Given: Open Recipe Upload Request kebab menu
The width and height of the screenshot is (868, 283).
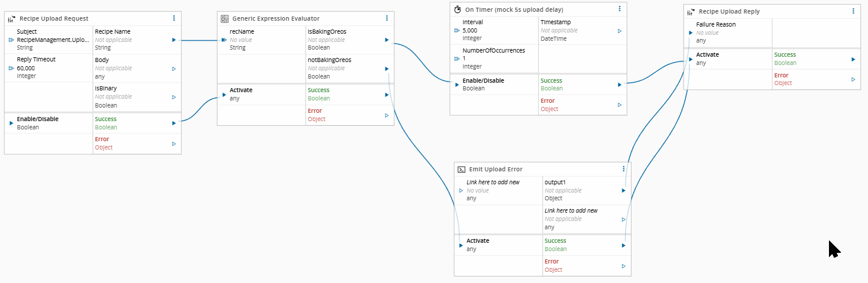Looking at the screenshot, I should pyautogui.click(x=174, y=18).
